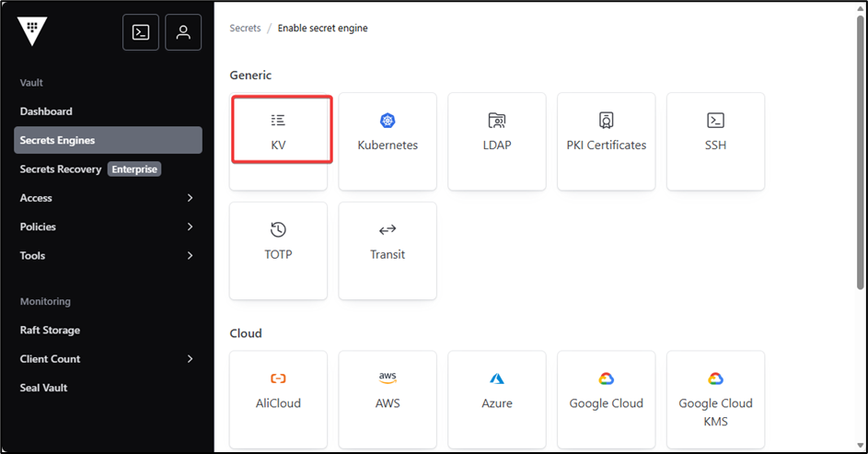The image size is (868, 454).
Task: Select Secrets Engines in the sidebar
Action: click(x=108, y=140)
